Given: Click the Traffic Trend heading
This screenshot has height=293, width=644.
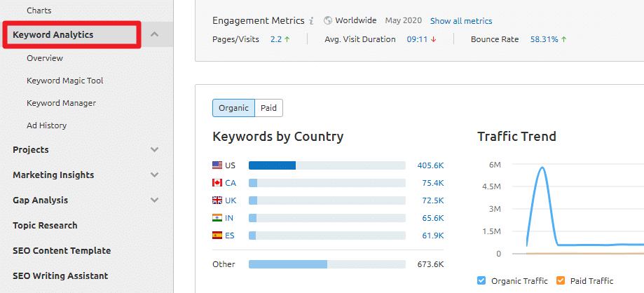Looking at the screenshot, I should tap(516, 137).
